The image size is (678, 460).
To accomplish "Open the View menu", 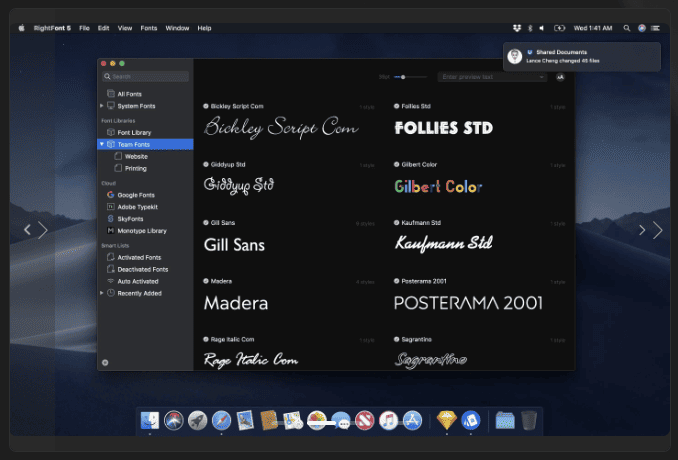I will click(x=125, y=28).
